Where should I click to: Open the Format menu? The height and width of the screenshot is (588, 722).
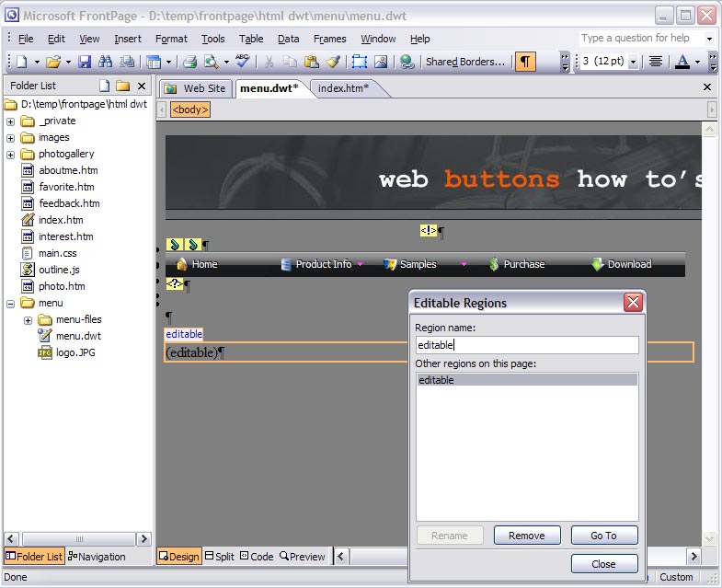coord(171,39)
